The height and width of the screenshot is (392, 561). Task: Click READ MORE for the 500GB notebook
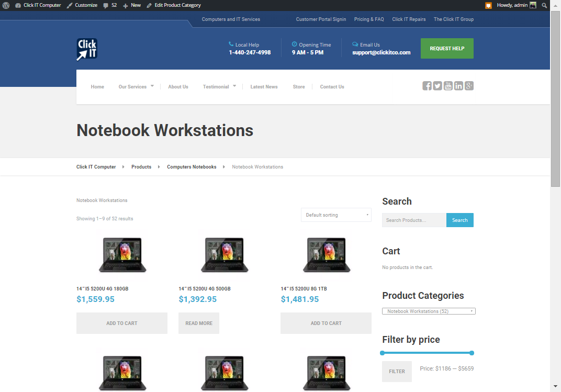(x=199, y=323)
